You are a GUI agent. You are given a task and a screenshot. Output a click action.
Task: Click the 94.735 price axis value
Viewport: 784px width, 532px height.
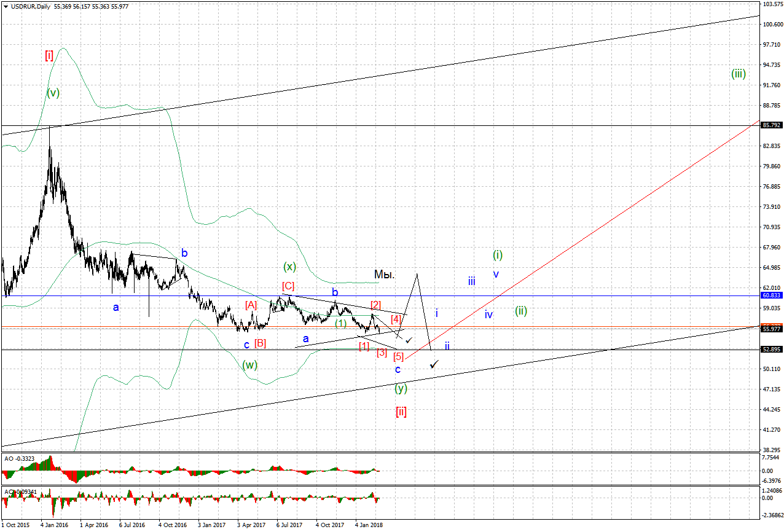[772, 65]
